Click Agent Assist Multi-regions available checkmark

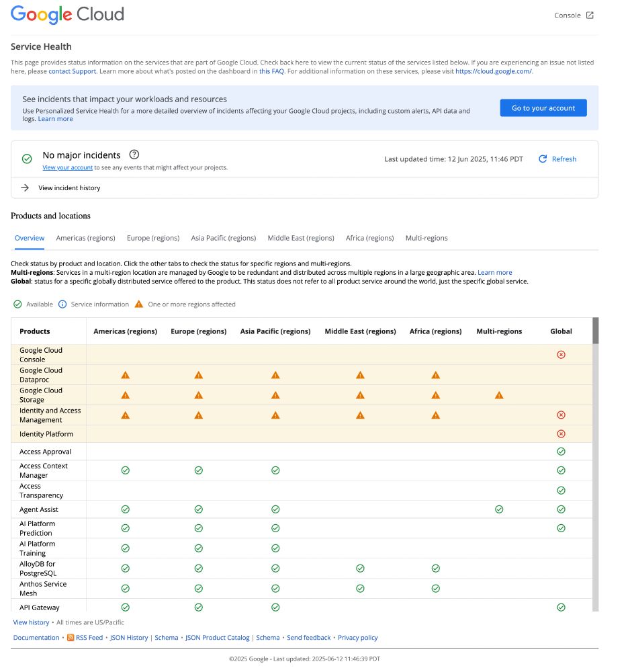(x=499, y=509)
